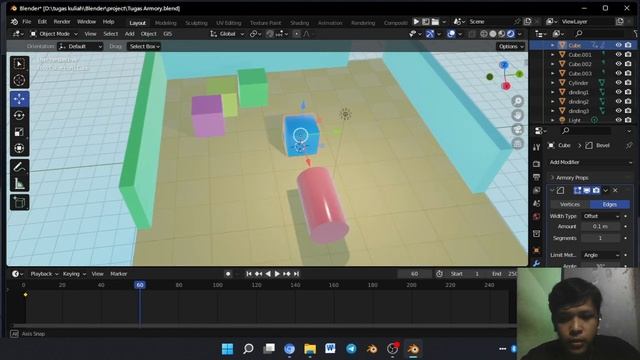
Task: Select the Measure tool
Action: point(19,184)
